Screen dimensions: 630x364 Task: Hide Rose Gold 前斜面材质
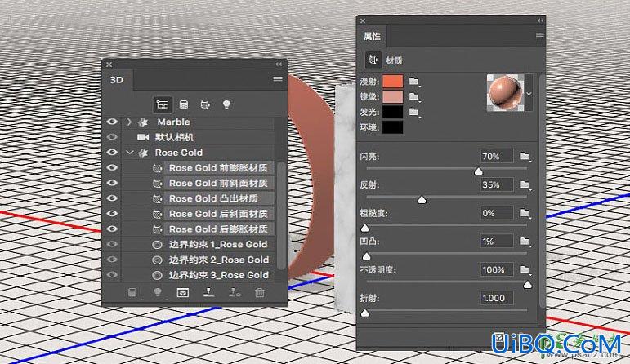pos(112,183)
